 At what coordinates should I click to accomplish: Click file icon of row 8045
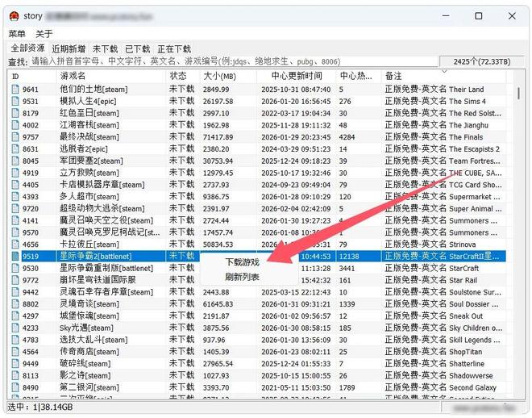pyautogui.click(x=15, y=161)
